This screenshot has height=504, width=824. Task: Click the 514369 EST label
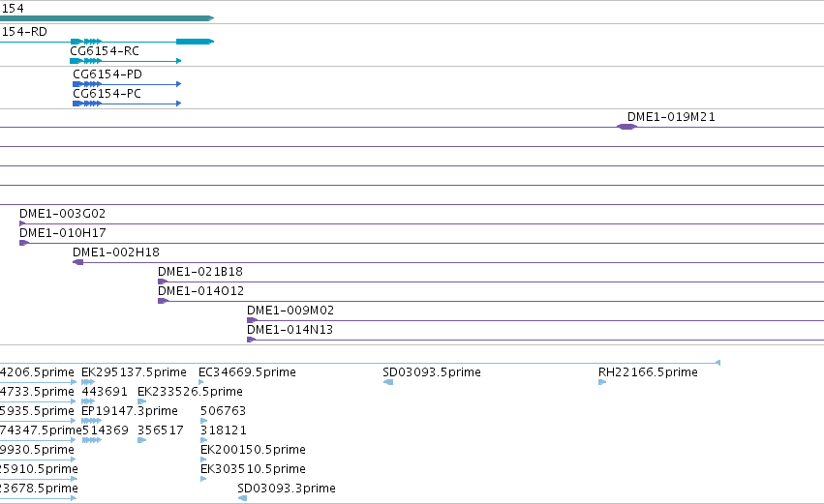106,430
